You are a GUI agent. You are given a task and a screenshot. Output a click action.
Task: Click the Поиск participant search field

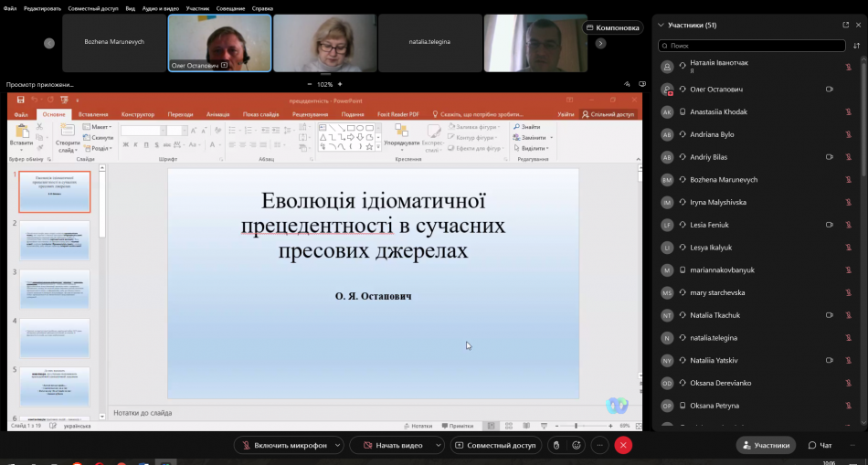755,45
